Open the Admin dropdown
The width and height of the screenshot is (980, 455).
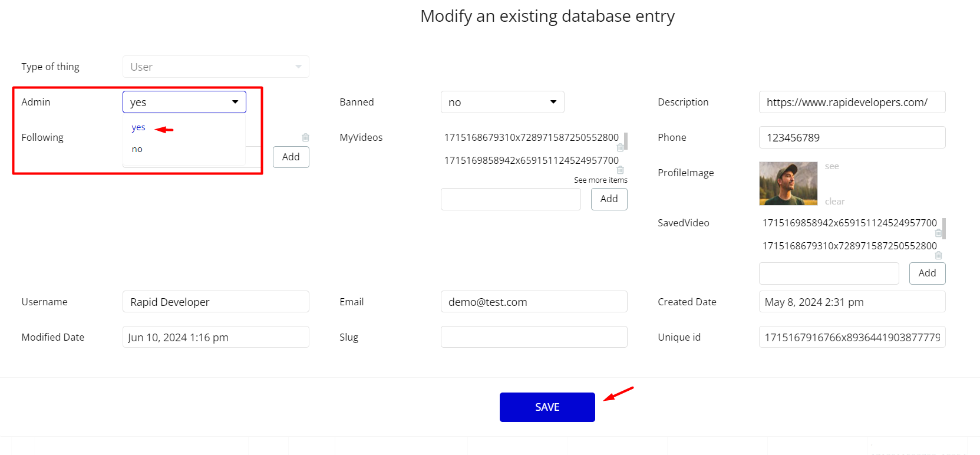(184, 102)
